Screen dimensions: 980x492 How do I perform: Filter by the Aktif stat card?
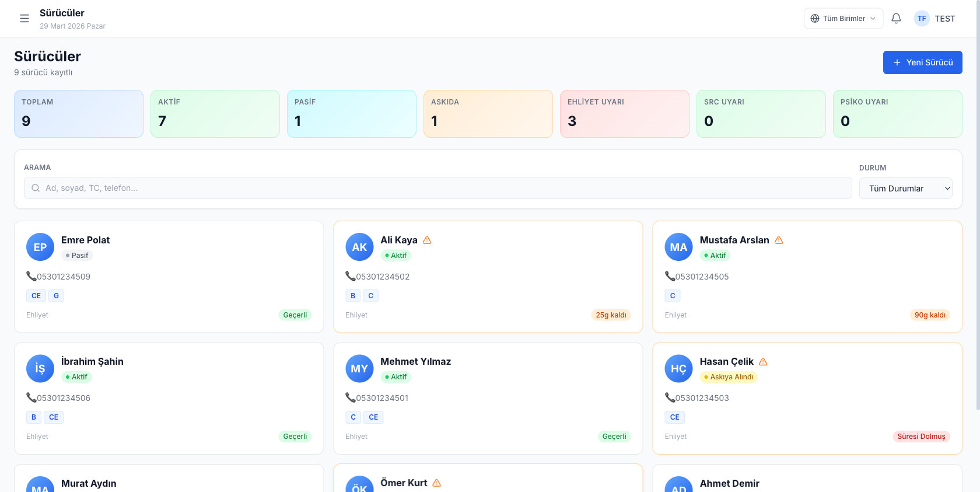(215, 114)
